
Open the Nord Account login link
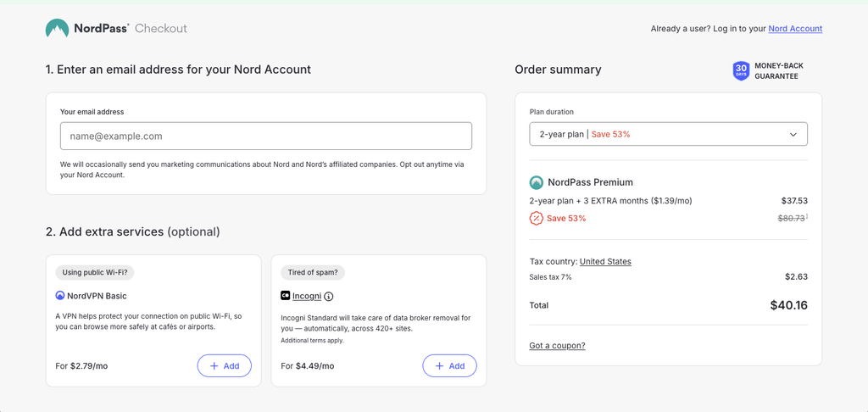click(795, 29)
